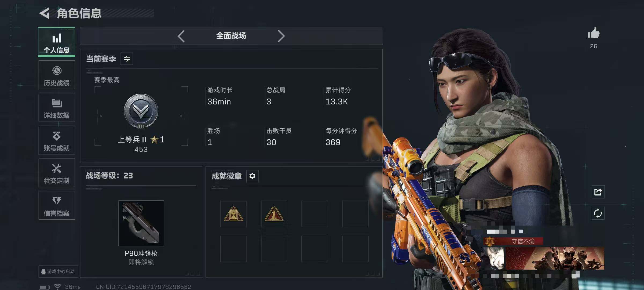Open the 个人信息 sidebar tab
Screen dimensions: 644x290
pos(57,42)
